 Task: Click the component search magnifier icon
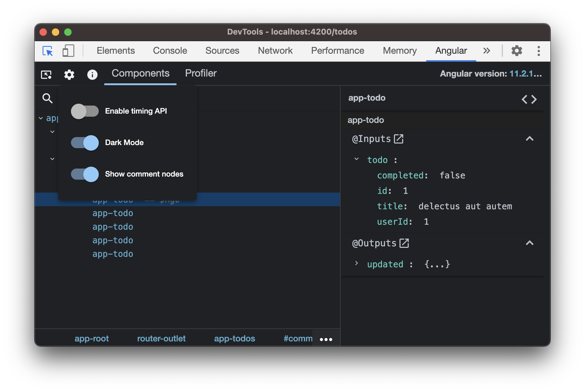coord(47,98)
